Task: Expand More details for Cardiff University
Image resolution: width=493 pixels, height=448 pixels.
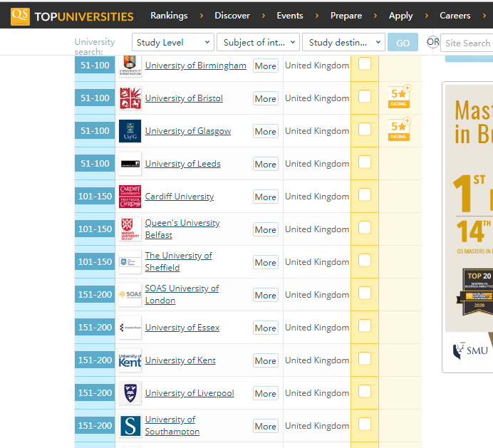Action: [266, 197]
